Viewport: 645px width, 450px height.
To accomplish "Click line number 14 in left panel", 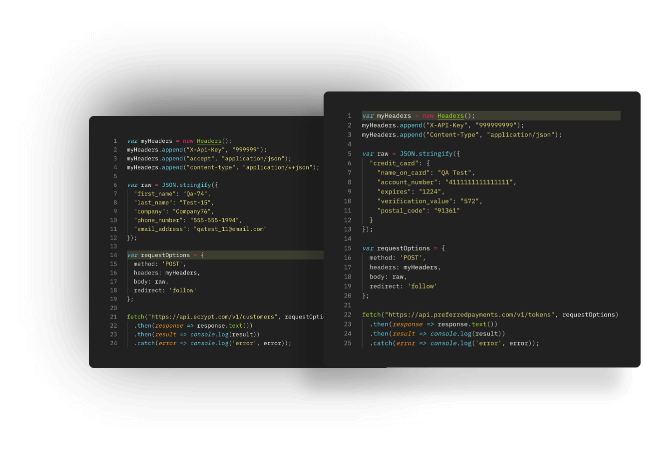I will [113, 254].
